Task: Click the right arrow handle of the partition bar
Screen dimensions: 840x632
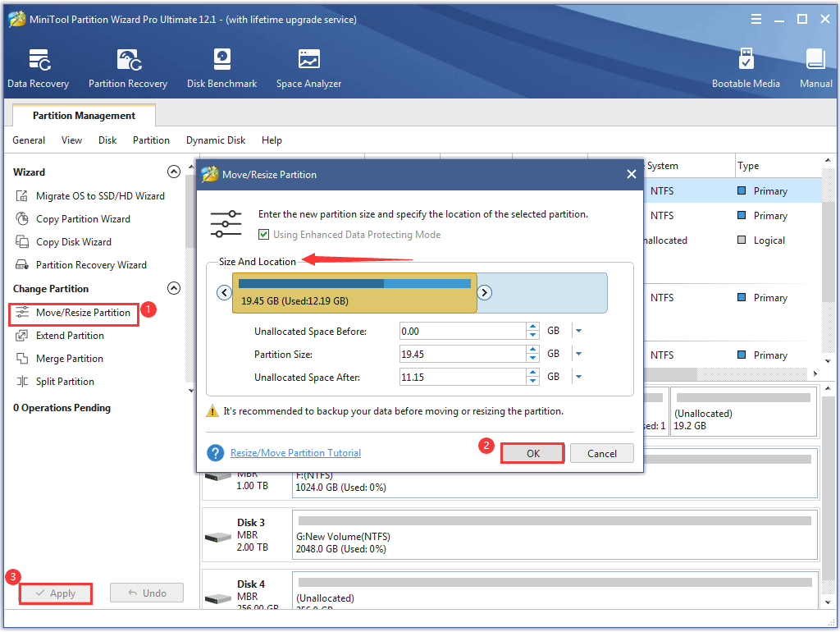Action: click(484, 293)
